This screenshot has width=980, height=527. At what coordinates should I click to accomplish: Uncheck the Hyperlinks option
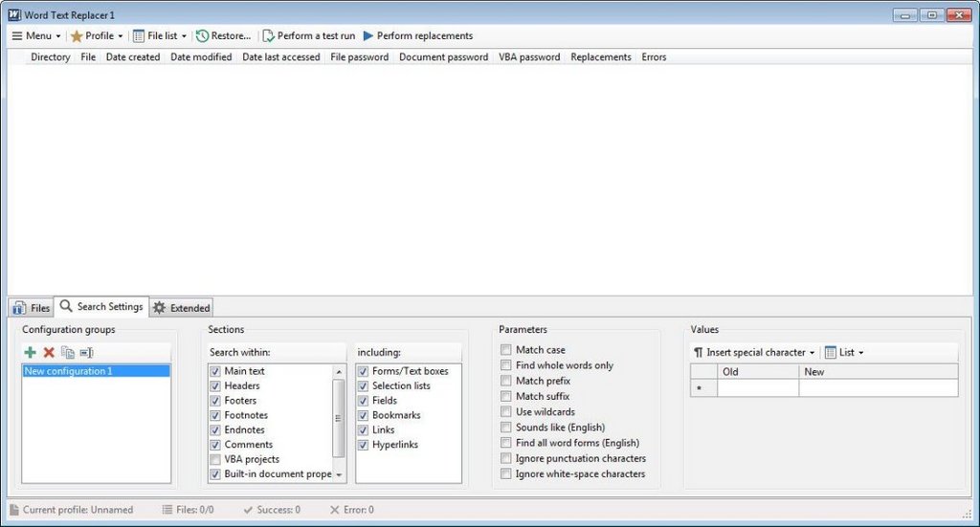tap(363, 445)
